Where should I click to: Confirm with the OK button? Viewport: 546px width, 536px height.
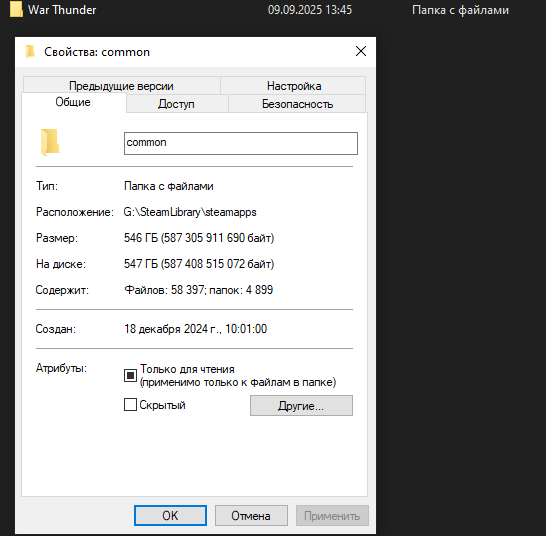click(170, 515)
